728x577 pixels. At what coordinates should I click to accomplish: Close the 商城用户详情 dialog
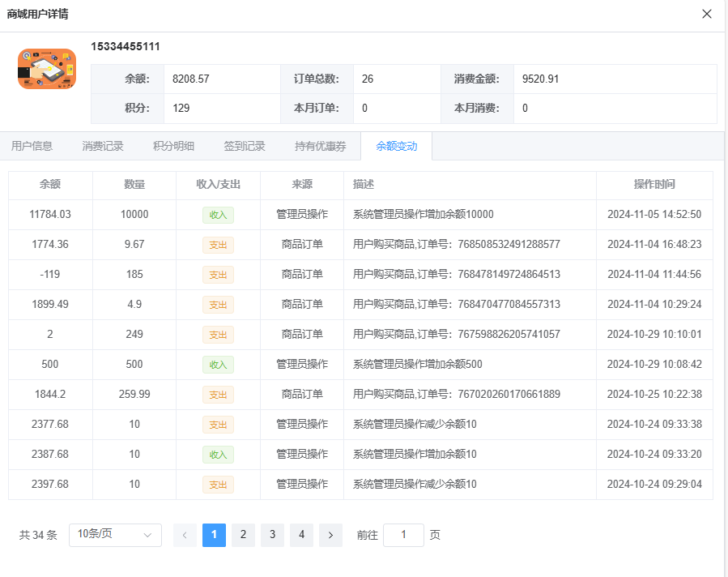(706, 14)
